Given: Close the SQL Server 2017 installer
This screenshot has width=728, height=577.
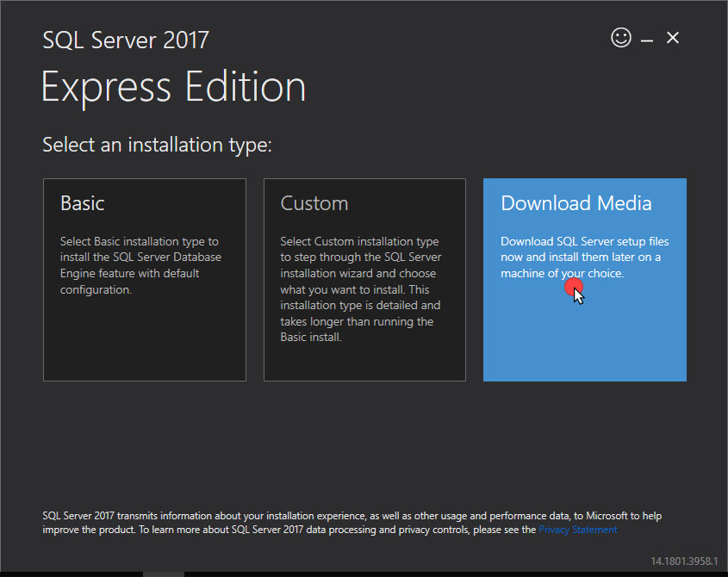Looking at the screenshot, I should click(673, 38).
